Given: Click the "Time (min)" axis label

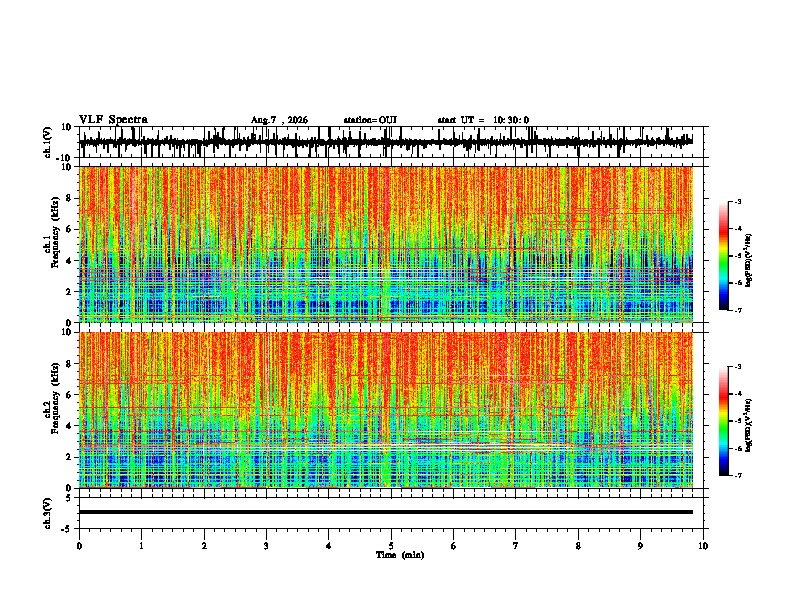Looking at the screenshot, I should tap(400, 555).
